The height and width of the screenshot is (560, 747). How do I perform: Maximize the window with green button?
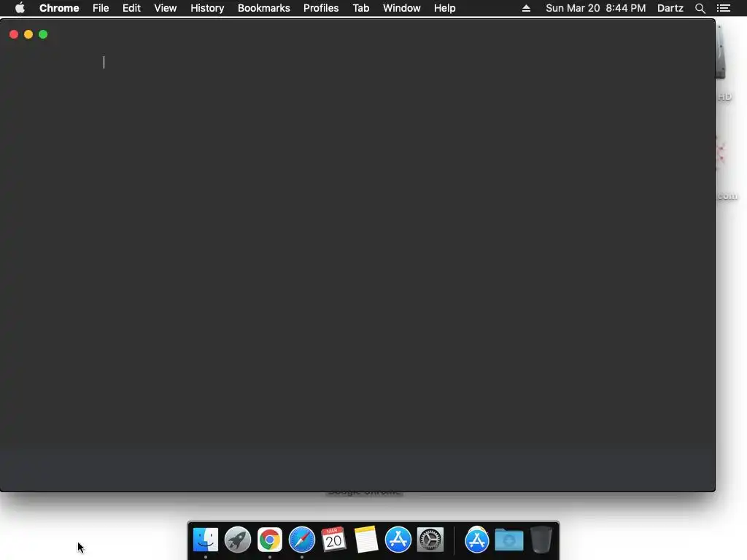coord(43,34)
